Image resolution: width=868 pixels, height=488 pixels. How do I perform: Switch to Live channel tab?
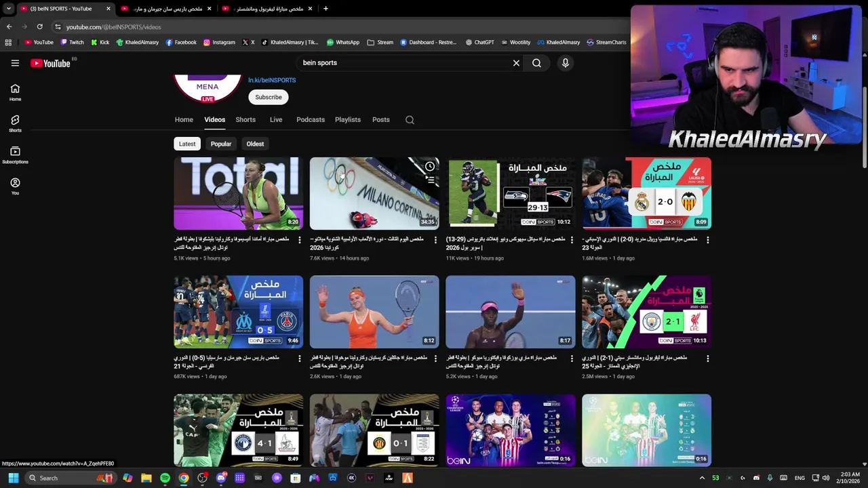(276, 120)
